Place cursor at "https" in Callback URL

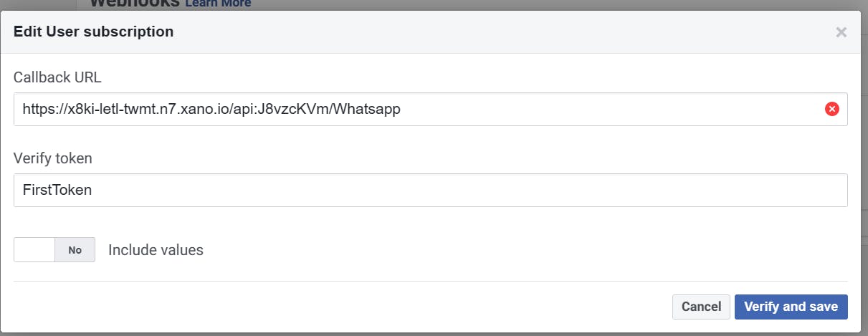click(36, 109)
